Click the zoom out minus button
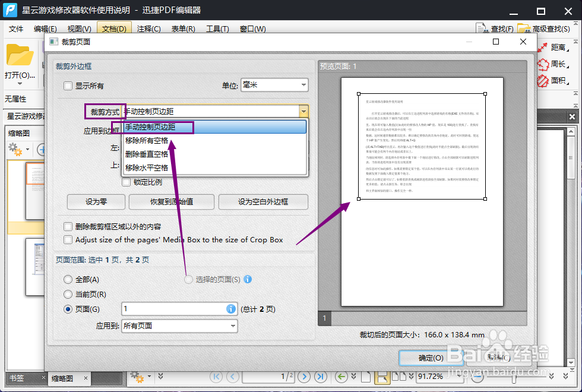The height and width of the screenshot is (392, 582). tap(477, 377)
